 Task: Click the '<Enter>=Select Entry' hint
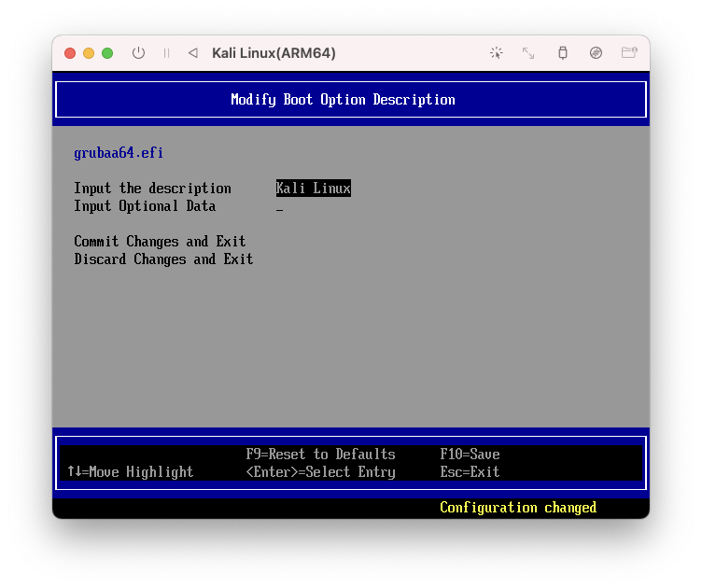pyautogui.click(x=320, y=472)
